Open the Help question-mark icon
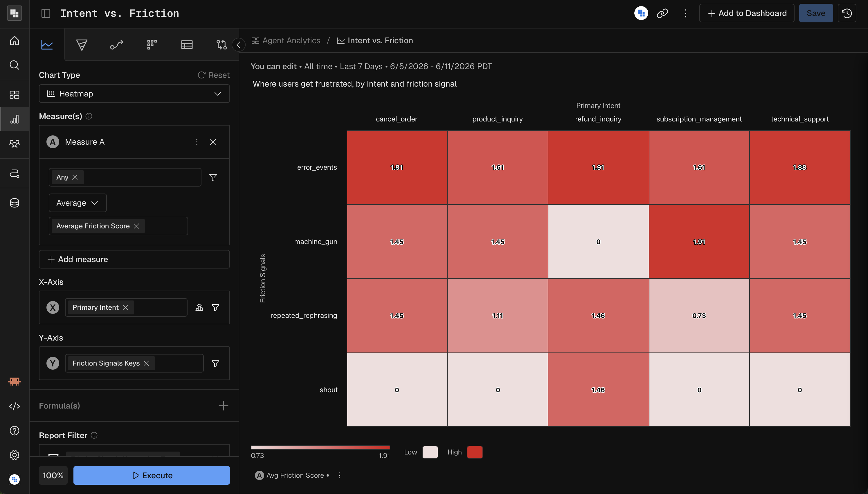Image resolution: width=868 pixels, height=494 pixels. tap(14, 431)
